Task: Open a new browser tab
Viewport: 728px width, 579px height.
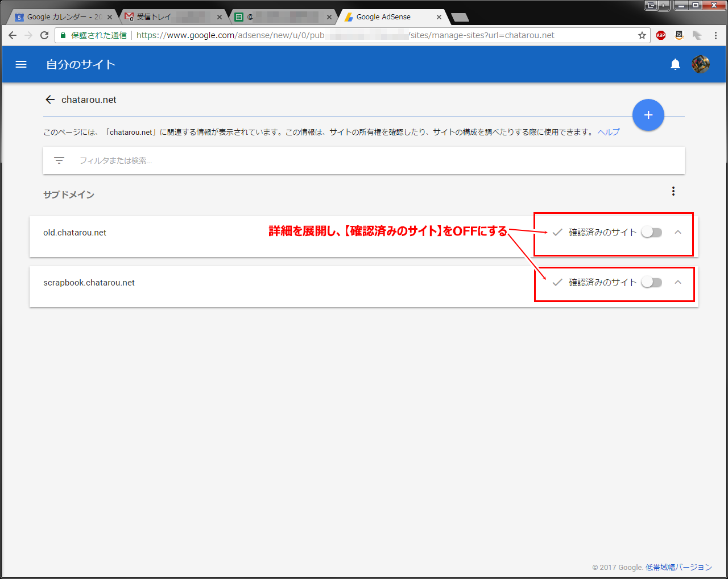Action: 460,17
